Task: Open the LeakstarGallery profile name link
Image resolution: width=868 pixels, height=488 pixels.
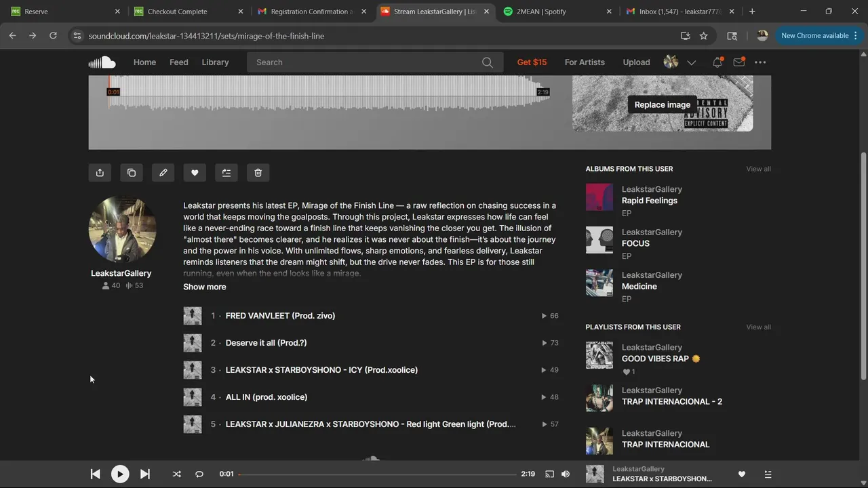Action: [x=121, y=273]
